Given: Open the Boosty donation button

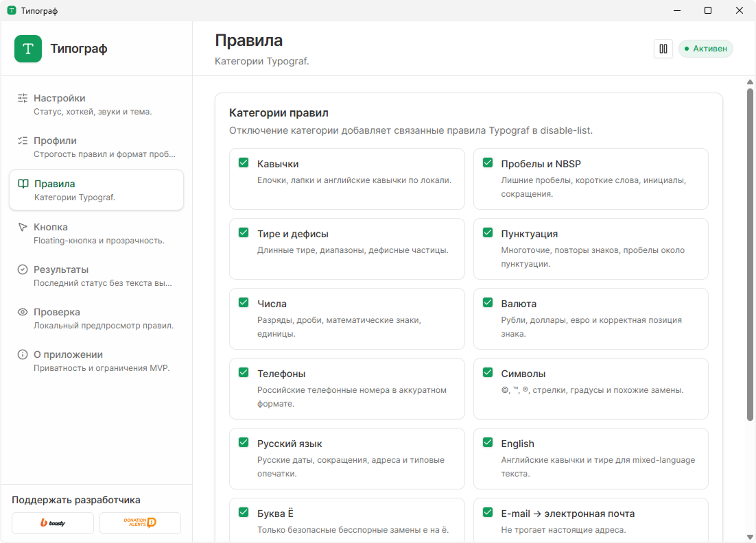Looking at the screenshot, I should (53, 522).
